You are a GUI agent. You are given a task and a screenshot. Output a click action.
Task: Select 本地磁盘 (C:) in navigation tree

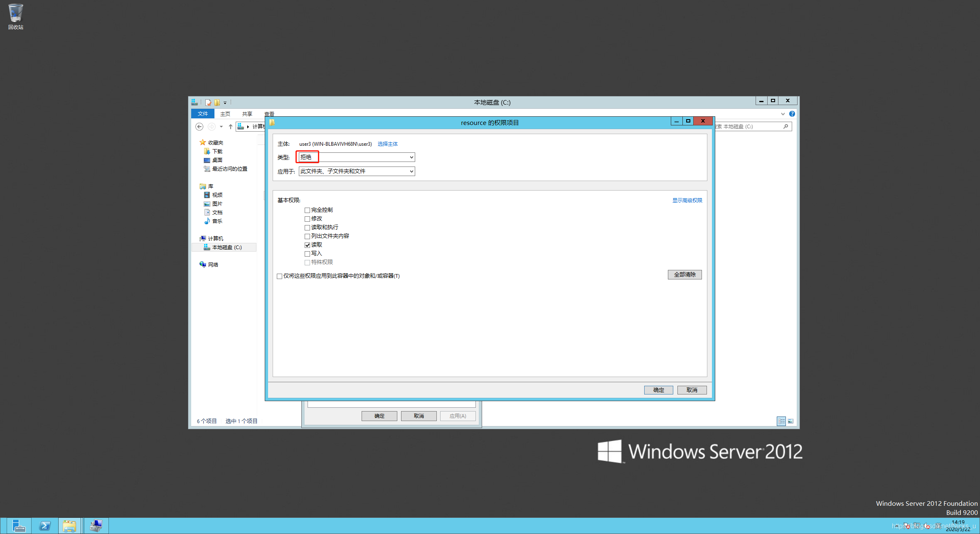[x=227, y=247]
